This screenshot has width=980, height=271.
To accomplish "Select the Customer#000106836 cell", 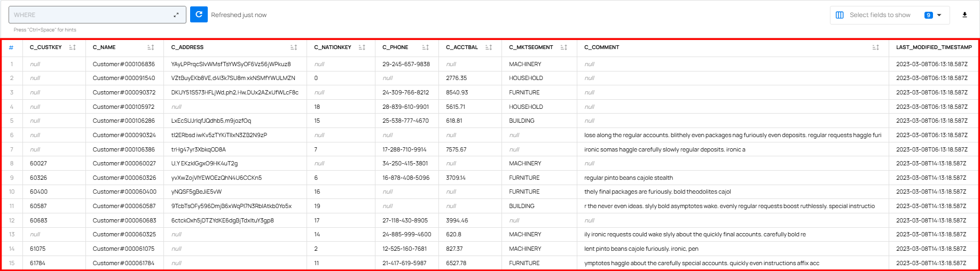I will click(x=124, y=64).
